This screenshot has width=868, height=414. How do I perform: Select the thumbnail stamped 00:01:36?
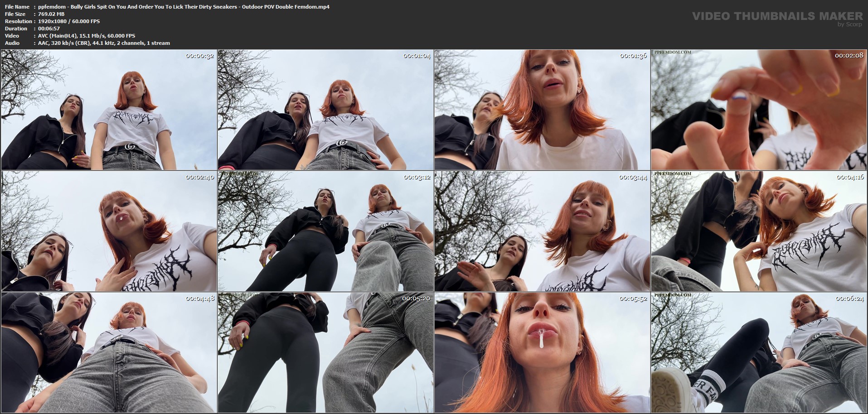pos(542,110)
